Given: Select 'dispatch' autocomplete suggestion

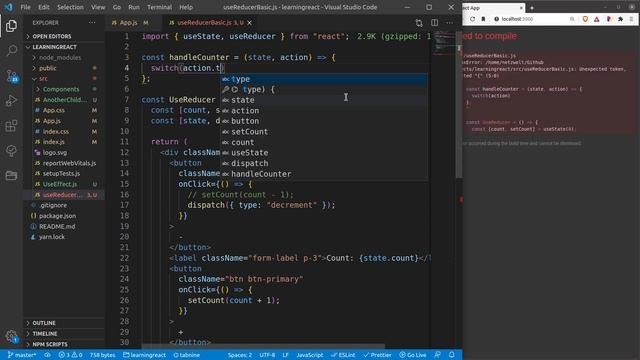Looking at the screenshot, I should (x=324, y=163).
